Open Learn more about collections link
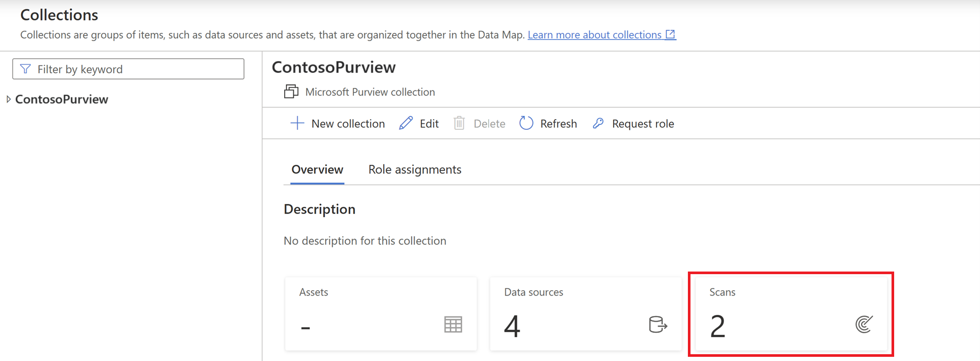The height and width of the screenshot is (361, 980). 594,35
